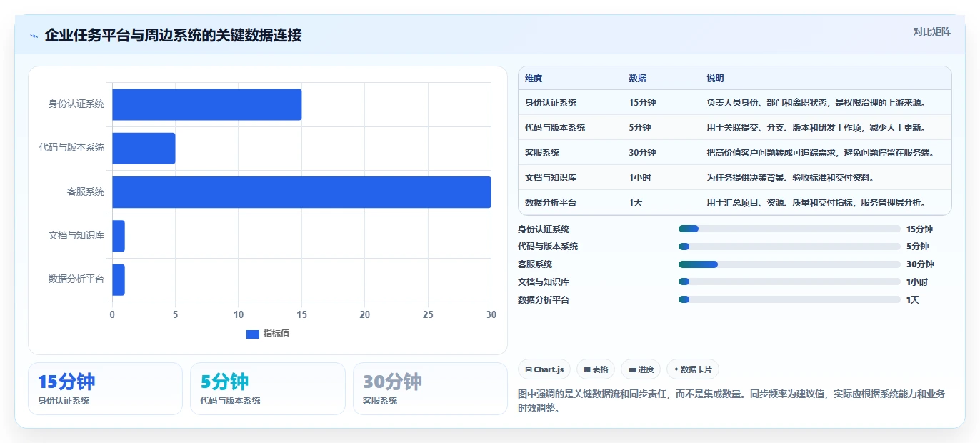Click the title 企业任务平台与周边系统的关键数据连接
This screenshot has width=980, height=443.
pyautogui.click(x=173, y=35)
